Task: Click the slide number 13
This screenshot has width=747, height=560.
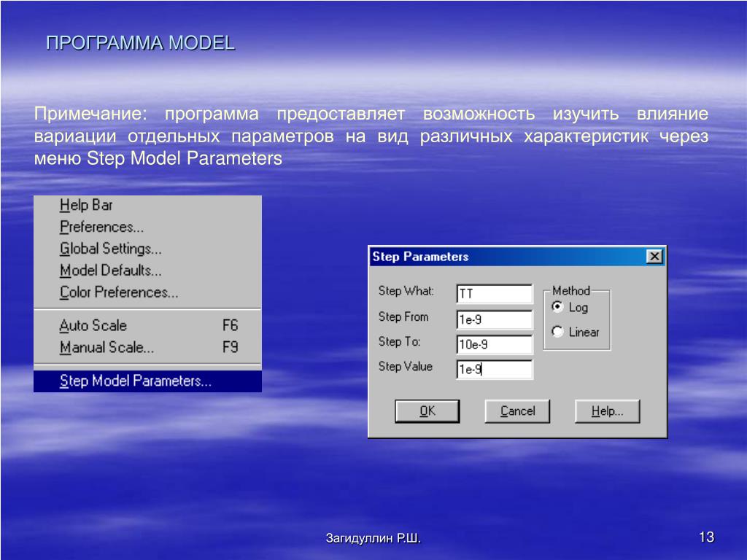Action: point(706,537)
